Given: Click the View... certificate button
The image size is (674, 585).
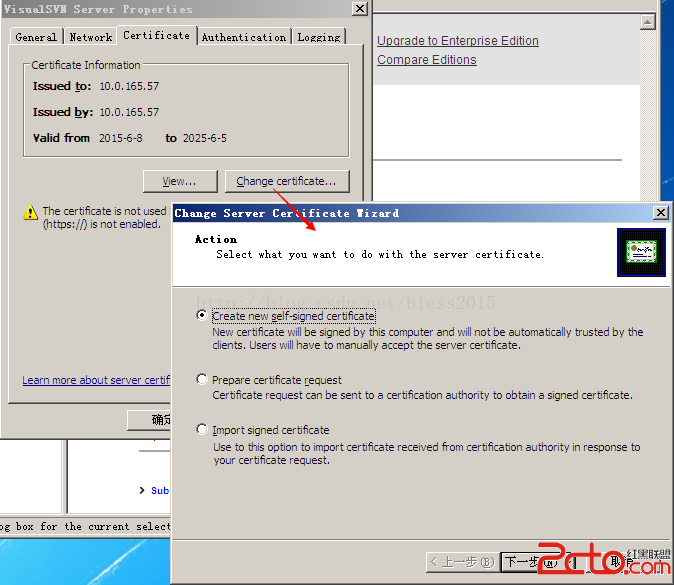Looking at the screenshot, I should 180,181.
